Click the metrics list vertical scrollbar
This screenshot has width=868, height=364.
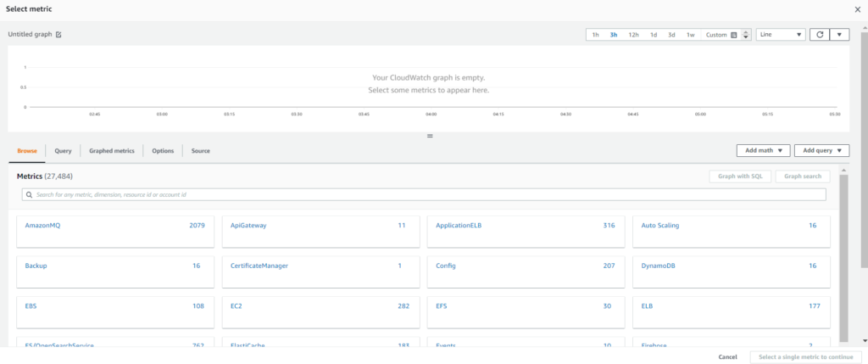[843, 257]
